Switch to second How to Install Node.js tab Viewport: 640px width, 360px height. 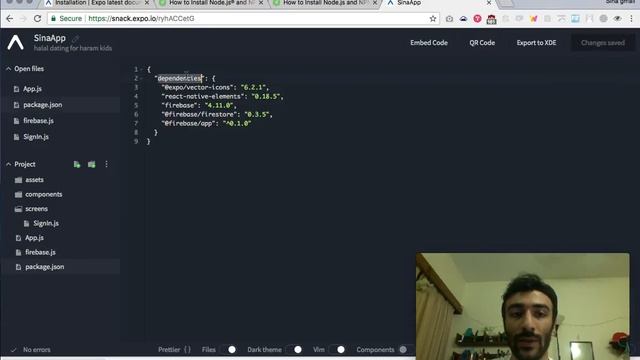coord(325,3)
